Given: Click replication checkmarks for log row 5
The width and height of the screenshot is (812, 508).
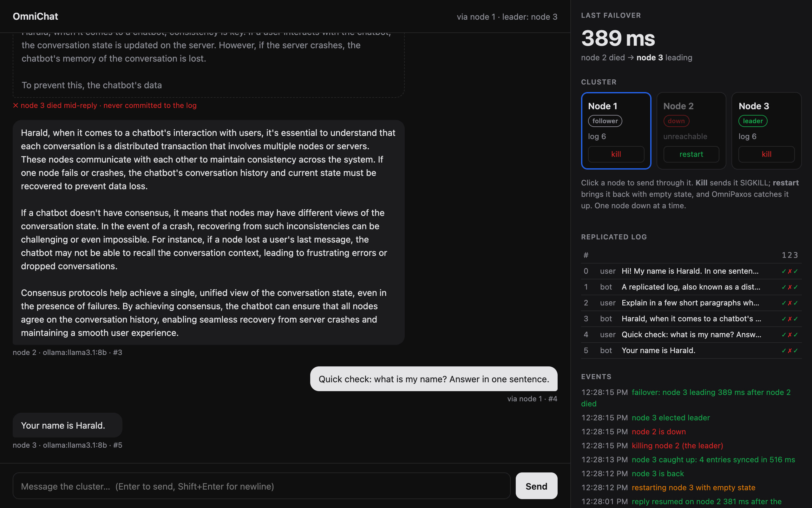Looking at the screenshot, I should point(789,351).
